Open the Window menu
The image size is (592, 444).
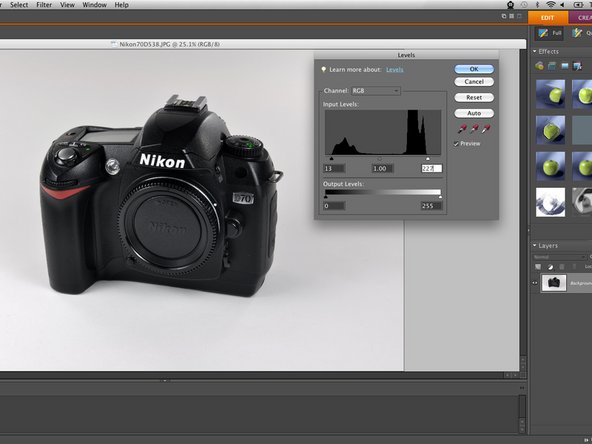94,5
